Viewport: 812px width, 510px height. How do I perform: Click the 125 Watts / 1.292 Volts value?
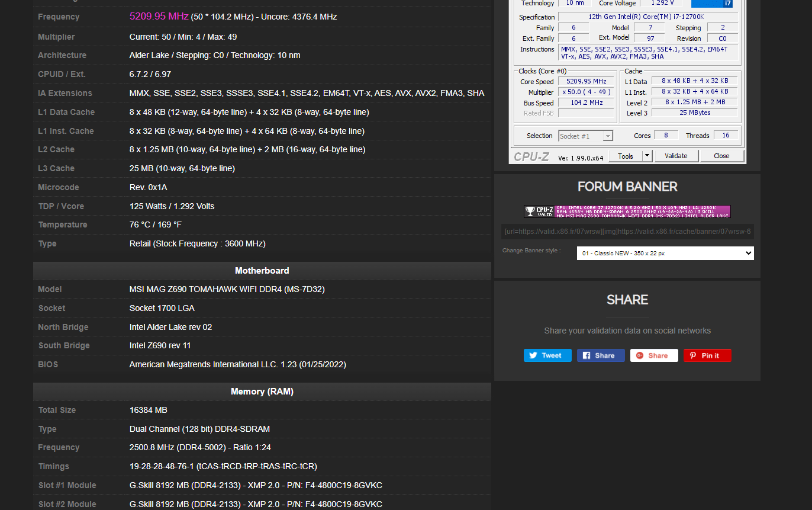tap(172, 206)
